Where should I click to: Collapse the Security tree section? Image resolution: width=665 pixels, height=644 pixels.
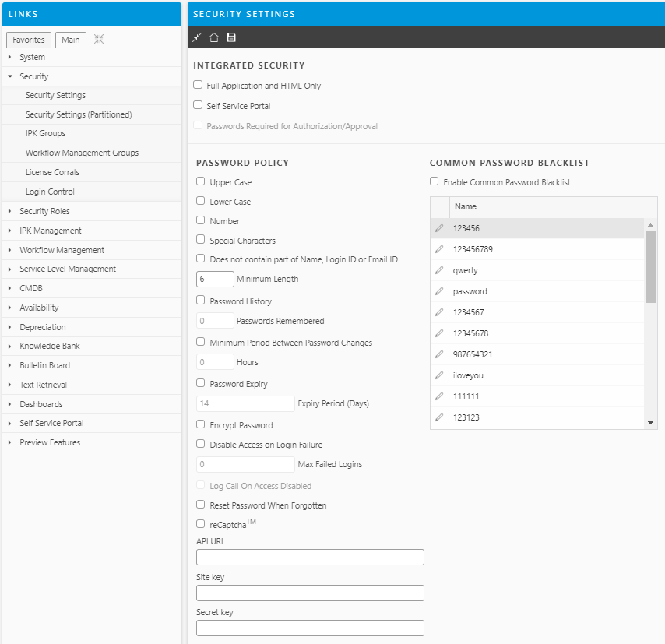tap(10, 76)
